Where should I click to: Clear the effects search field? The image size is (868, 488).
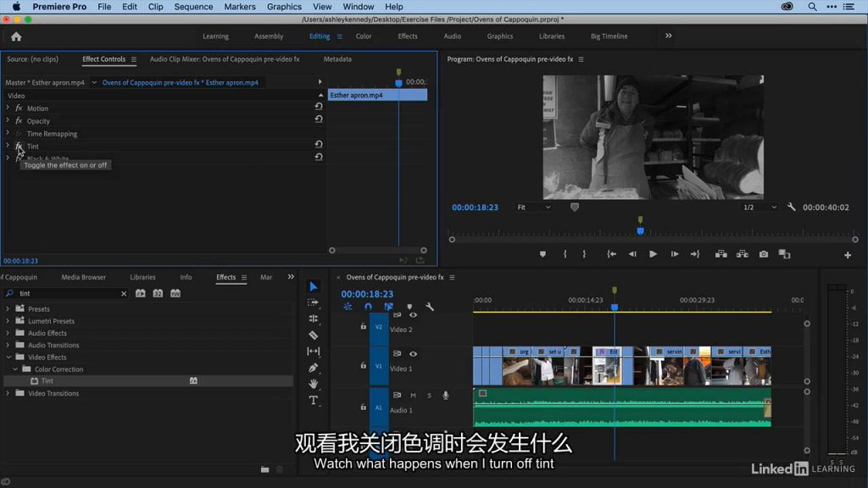tap(124, 294)
